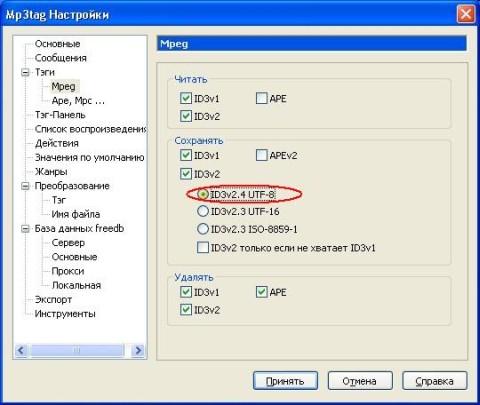Open Тэг-Панель settings
The width and height of the screenshot is (480, 405).
coord(60,115)
